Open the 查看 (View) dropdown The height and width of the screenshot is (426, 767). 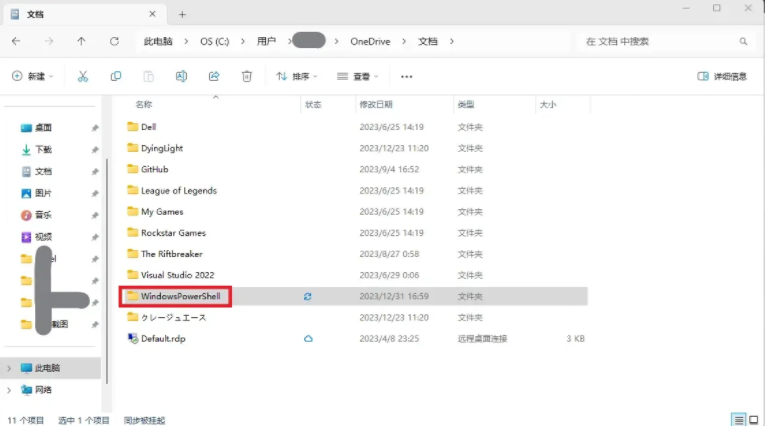click(x=358, y=76)
